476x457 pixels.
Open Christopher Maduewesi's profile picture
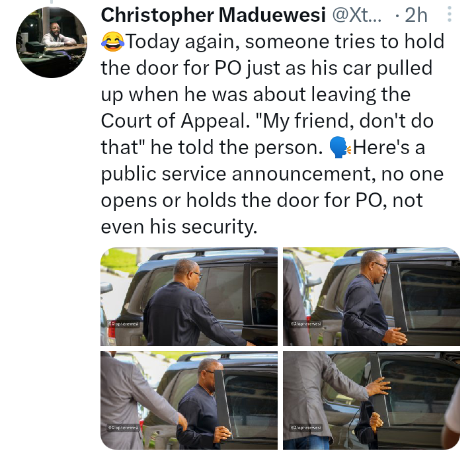tap(52, 42)
